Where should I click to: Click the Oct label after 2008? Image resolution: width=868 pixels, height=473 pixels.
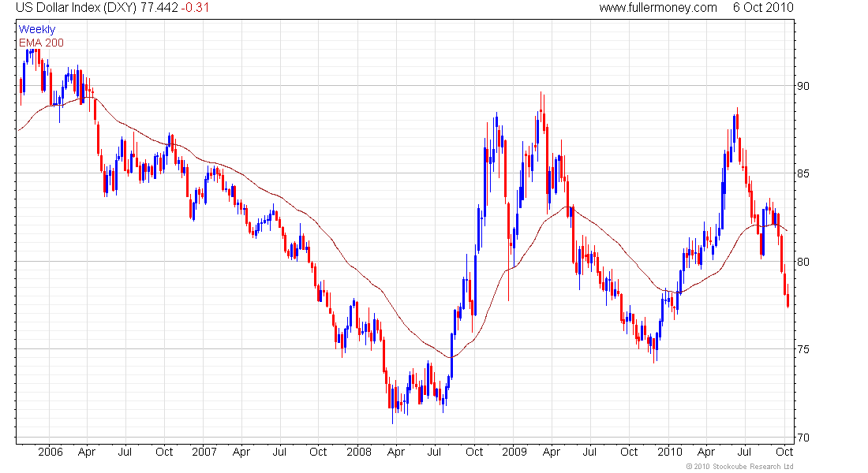pos(474,452)
